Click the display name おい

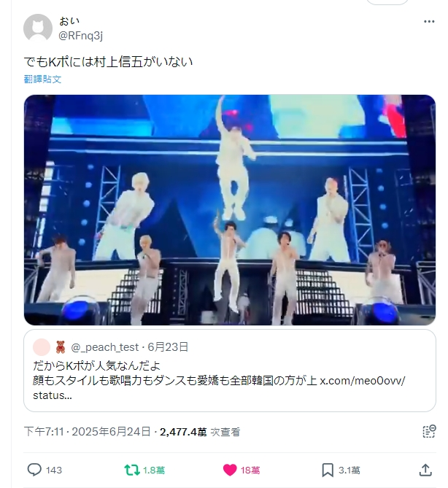[x=69, y=21]
